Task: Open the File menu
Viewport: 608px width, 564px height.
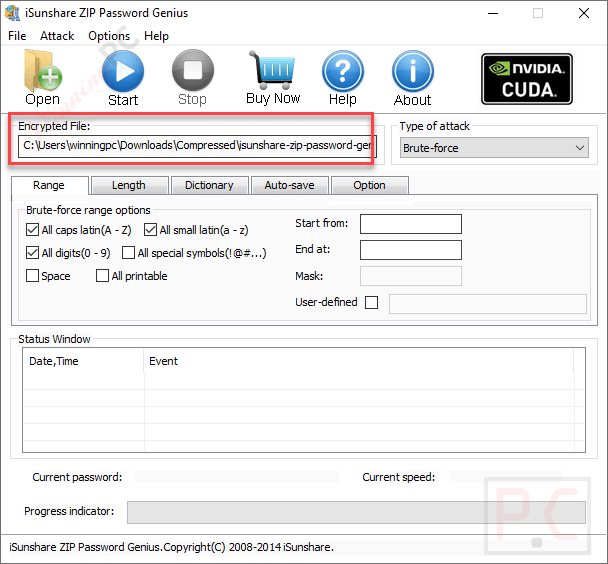Action: point(17,36)
